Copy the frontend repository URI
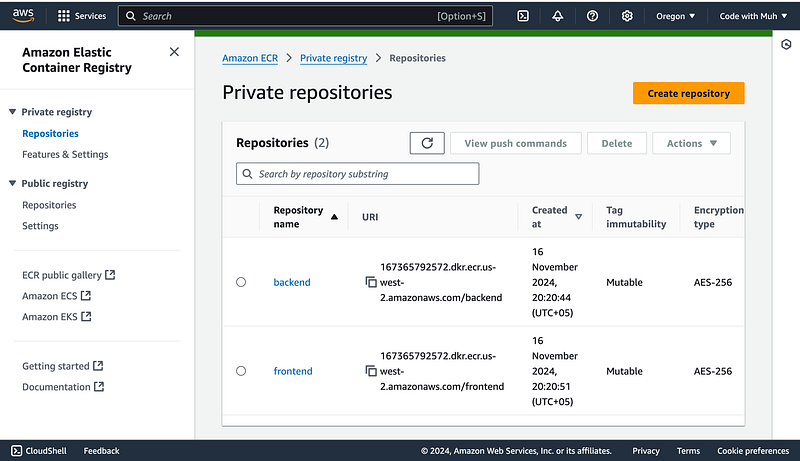800x461 pixels. (371, 371)
